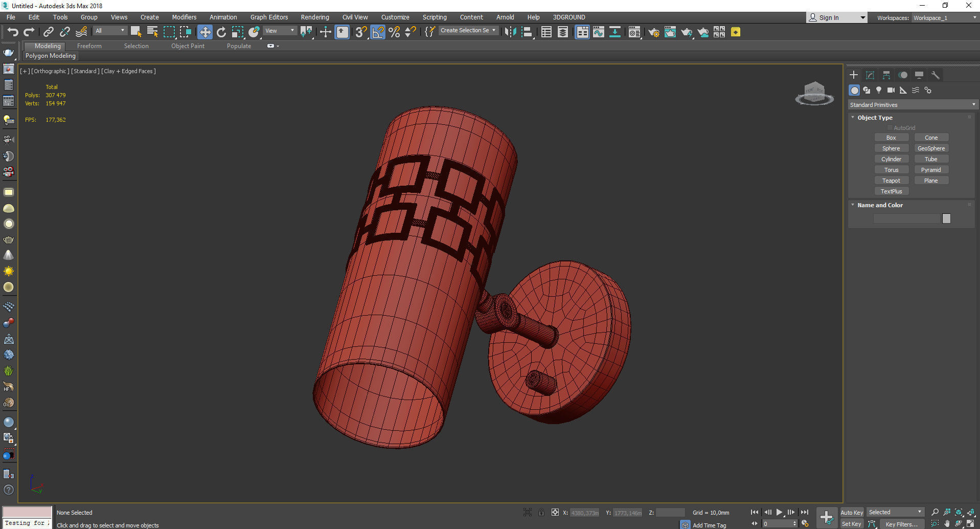Viewport: 980px width, 529px height.
Task: Open Select by Name list
Action: pyautogui.click(x=152, y=32)
